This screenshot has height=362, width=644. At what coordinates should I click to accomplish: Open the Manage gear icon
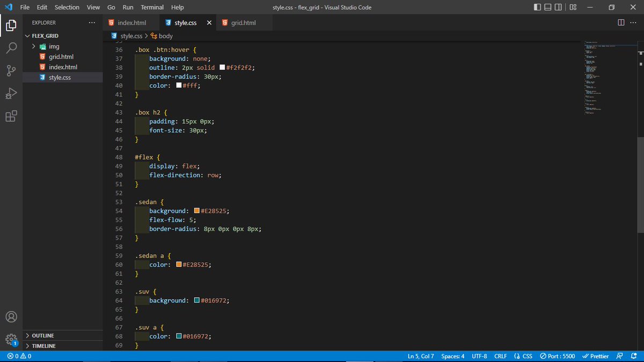point(11,339)
